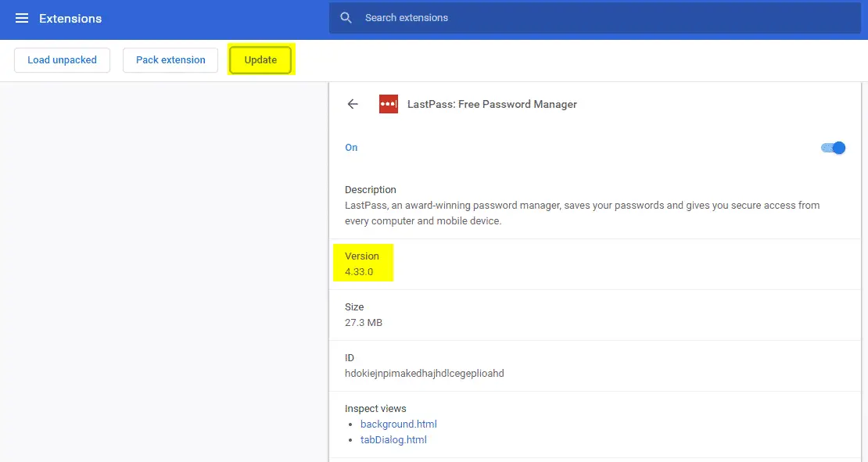Go back with the left arrow
Image resolution: width=868 pixels, height=462 pixels.
(353, 104)
